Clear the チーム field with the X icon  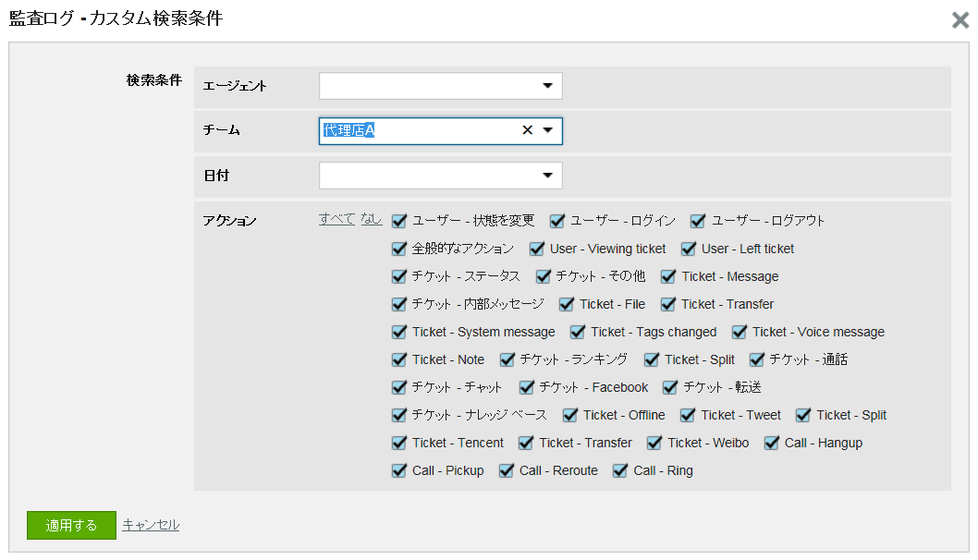[x=527, y=130]
